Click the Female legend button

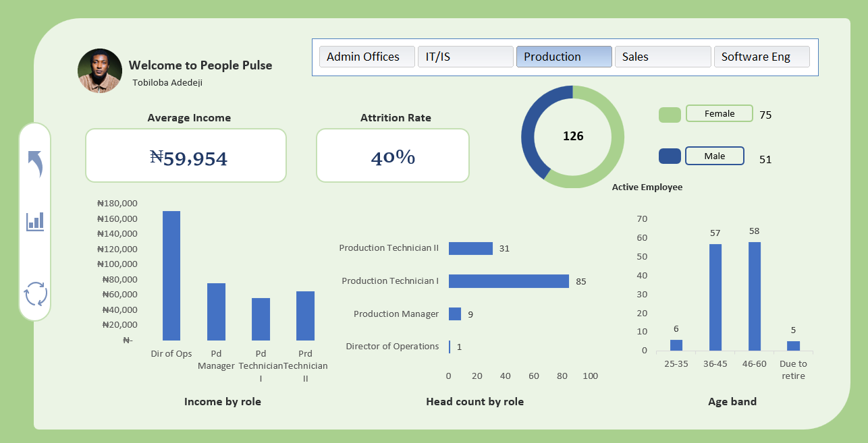click(720, 113)
